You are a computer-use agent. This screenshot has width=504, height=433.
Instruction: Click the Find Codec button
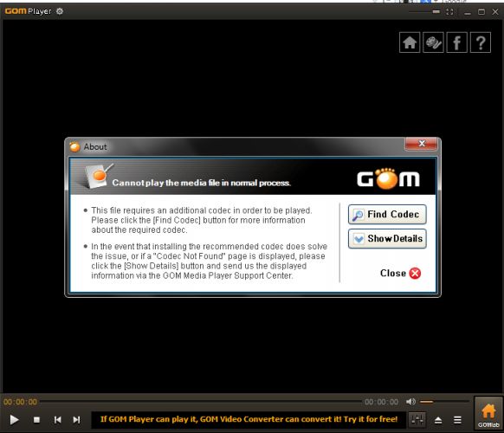[x=387, y=215]
